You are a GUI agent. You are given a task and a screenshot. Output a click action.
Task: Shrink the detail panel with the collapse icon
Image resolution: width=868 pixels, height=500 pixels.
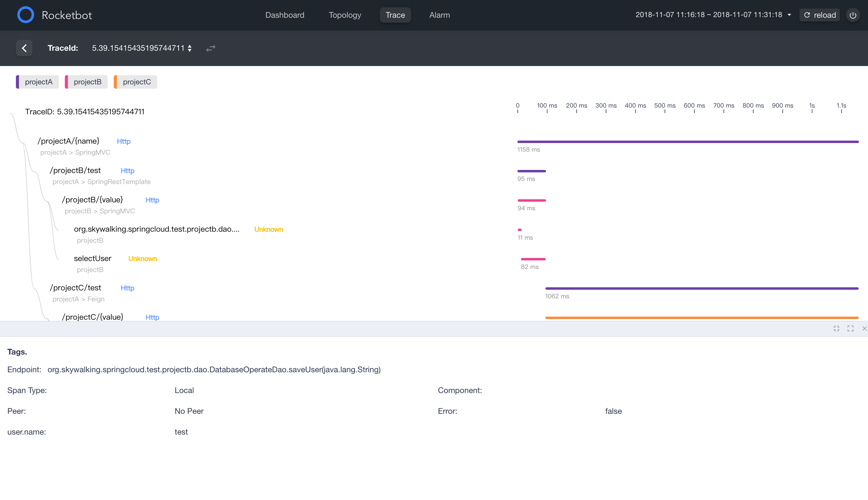click(836, 329)
